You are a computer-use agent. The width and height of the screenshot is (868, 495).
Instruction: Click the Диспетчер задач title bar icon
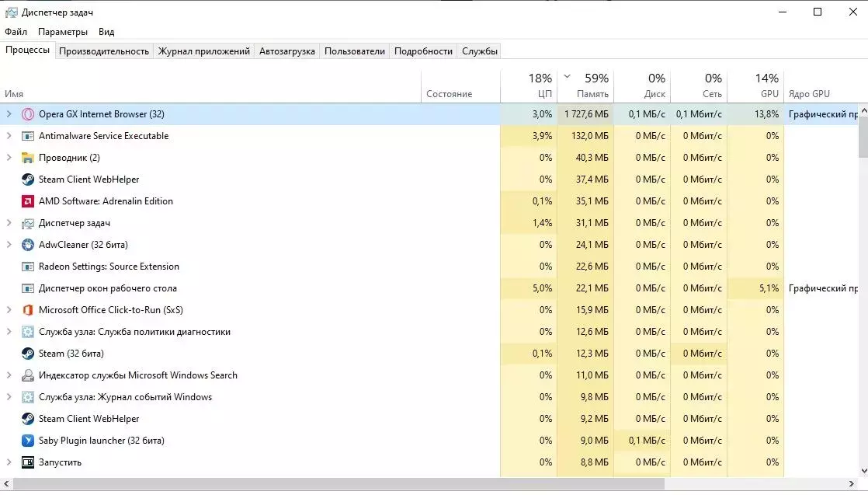pos(11,12)
